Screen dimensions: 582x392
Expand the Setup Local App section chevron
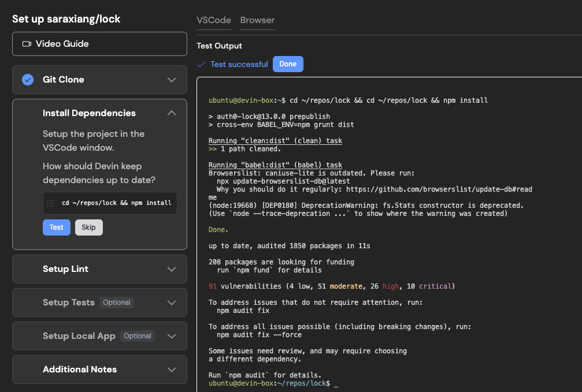(172, 336)
